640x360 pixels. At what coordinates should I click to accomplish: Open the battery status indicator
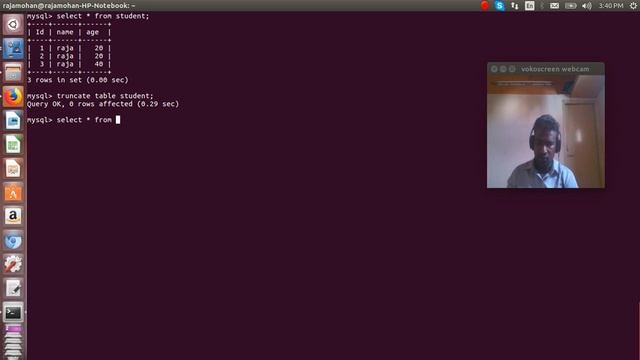[571, 6]
